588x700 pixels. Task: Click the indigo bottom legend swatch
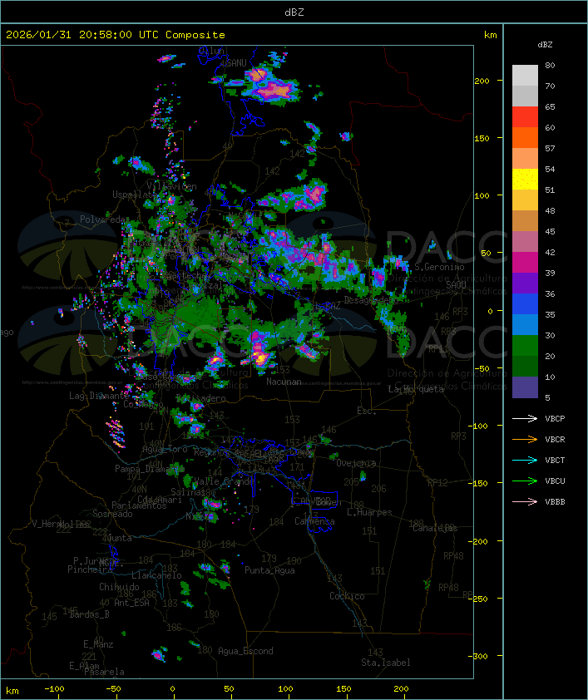pyautogui.click(x=525, y=387)
